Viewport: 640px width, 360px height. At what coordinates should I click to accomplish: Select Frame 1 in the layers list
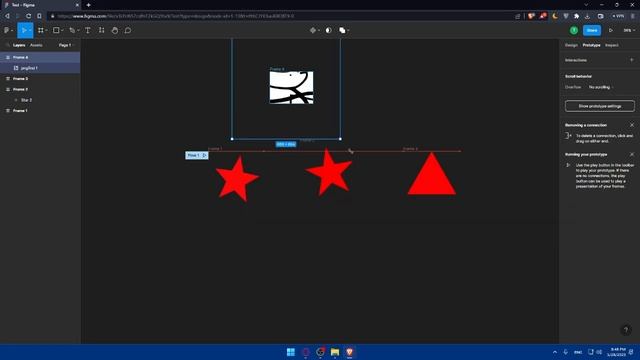click(x=40, y=111)
